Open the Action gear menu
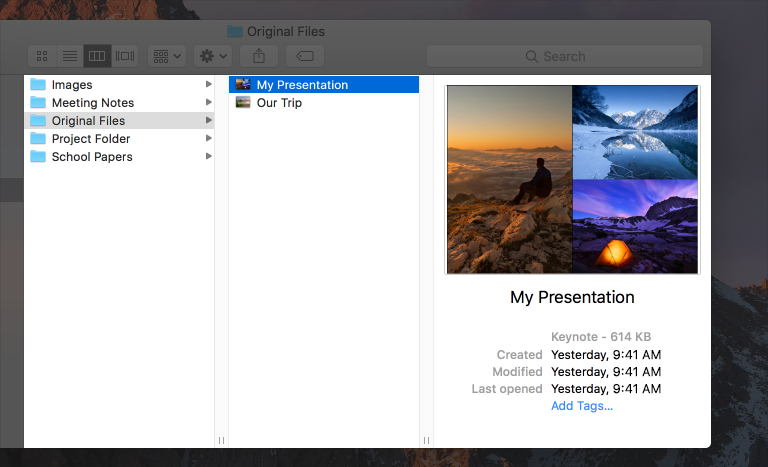 pyautogui.click(x=213, y=56)
